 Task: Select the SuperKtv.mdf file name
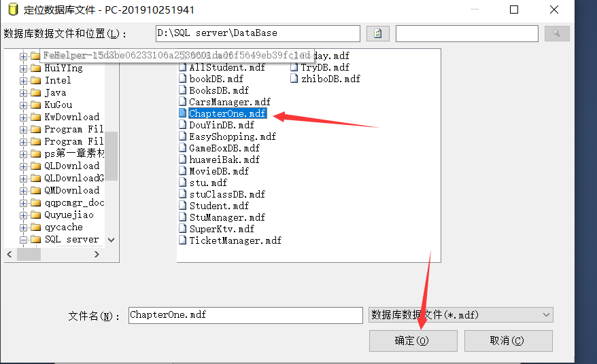point(222,229)
